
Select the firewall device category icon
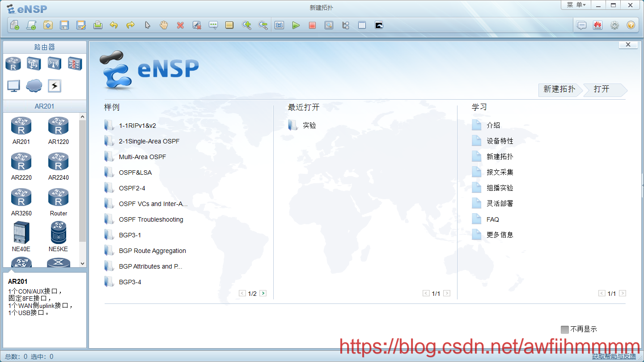(75, 63)
